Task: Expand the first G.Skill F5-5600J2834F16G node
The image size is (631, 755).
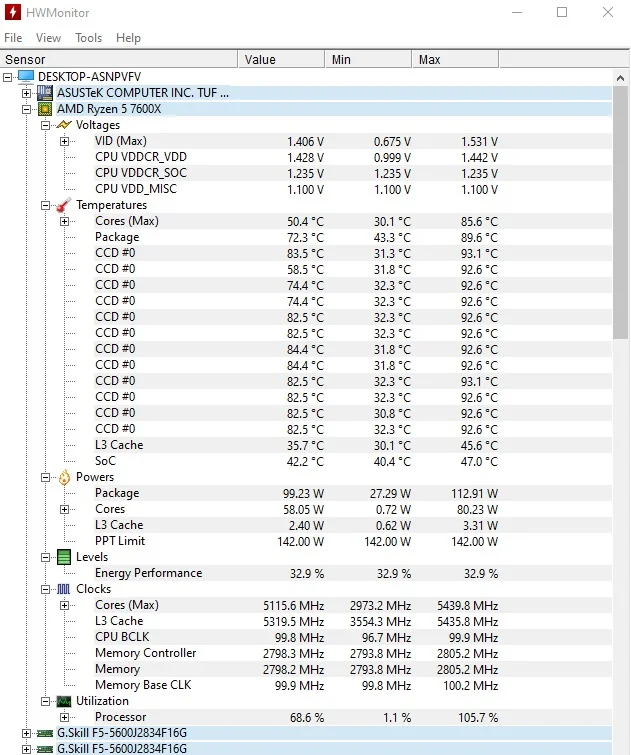Action: [x=26, y=734]
